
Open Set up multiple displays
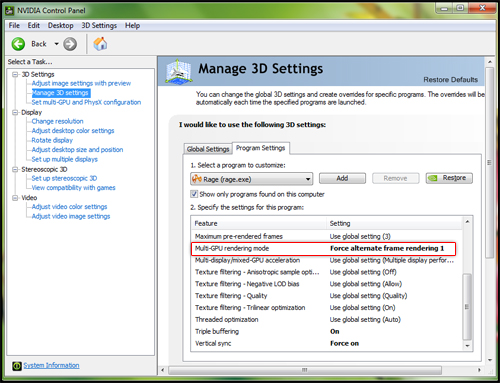pyautogui.click(x=65, y=159)
